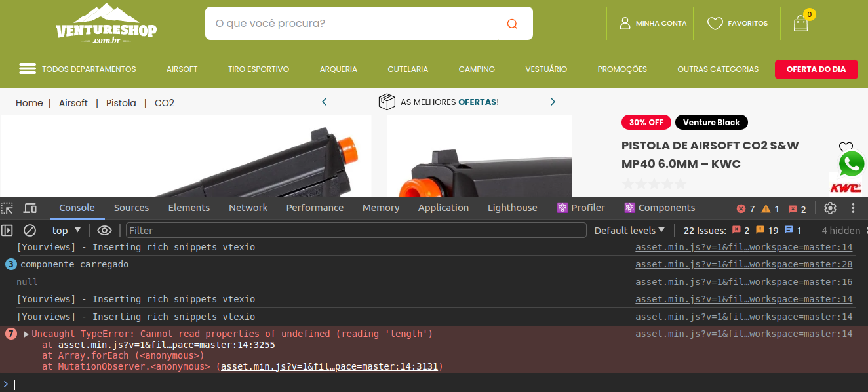Open DevTools more options menu
The image size is (868, 392).
[x=853, y=208]
